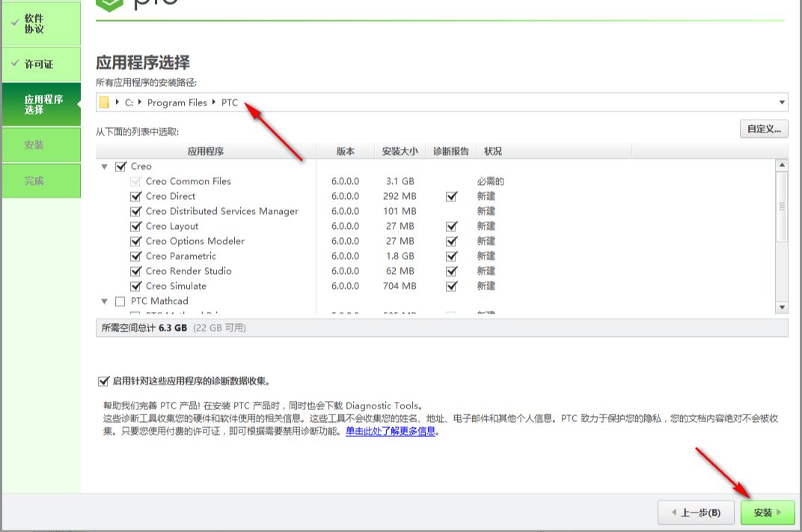Uncheck Creo Options Modeler

tap(135, 241)
